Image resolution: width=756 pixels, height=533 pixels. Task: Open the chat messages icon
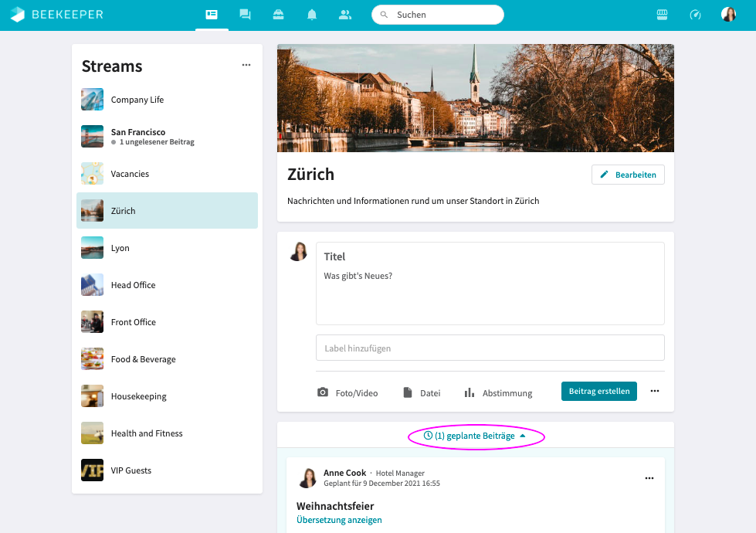pyautogui.click(x=245, y=15)
